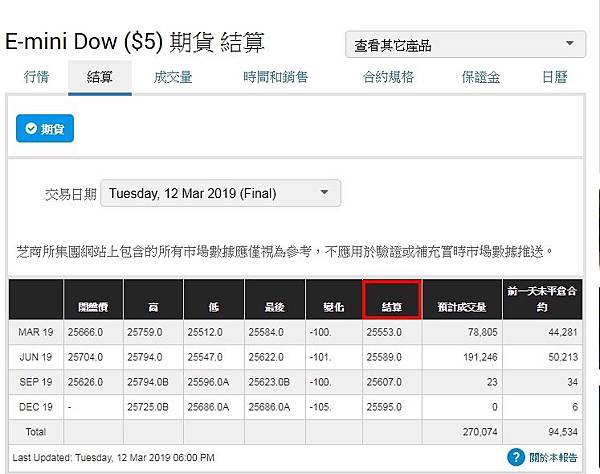This screenshot has width=600, height=474.
Task: Click the Total row label
Action: [36, 432]
